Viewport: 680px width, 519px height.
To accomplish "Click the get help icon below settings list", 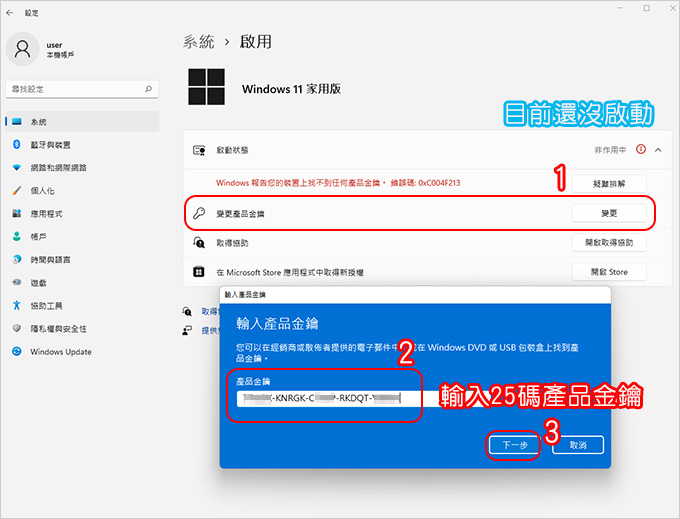I will pos(187,311).
